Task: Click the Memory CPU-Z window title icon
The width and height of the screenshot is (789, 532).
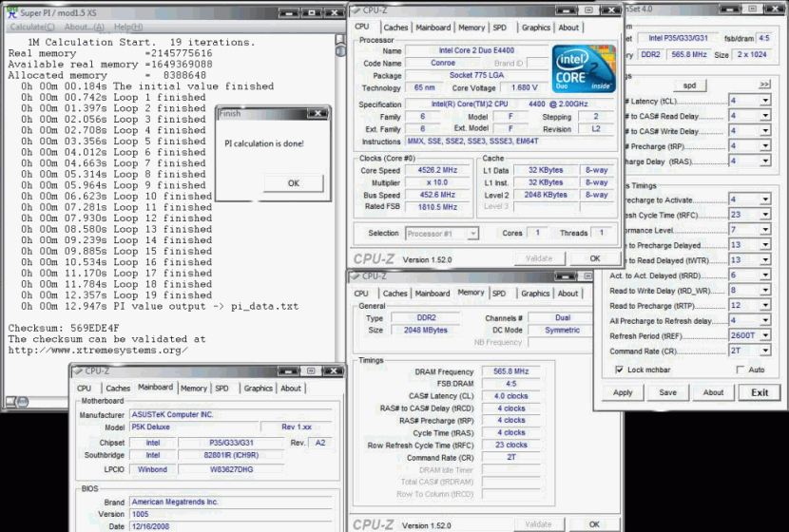Action: [x=355, y=276]
